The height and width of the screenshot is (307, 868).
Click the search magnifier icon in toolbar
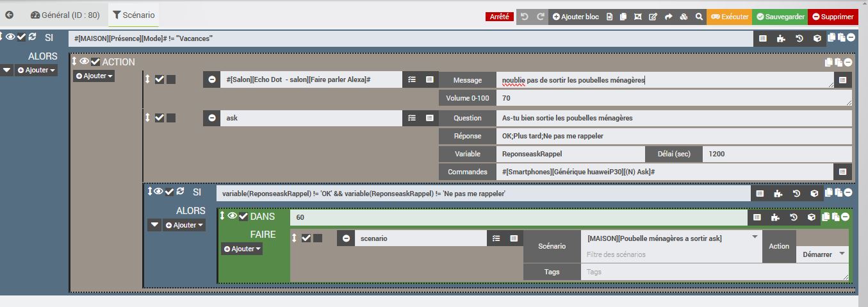pos(699,17)
